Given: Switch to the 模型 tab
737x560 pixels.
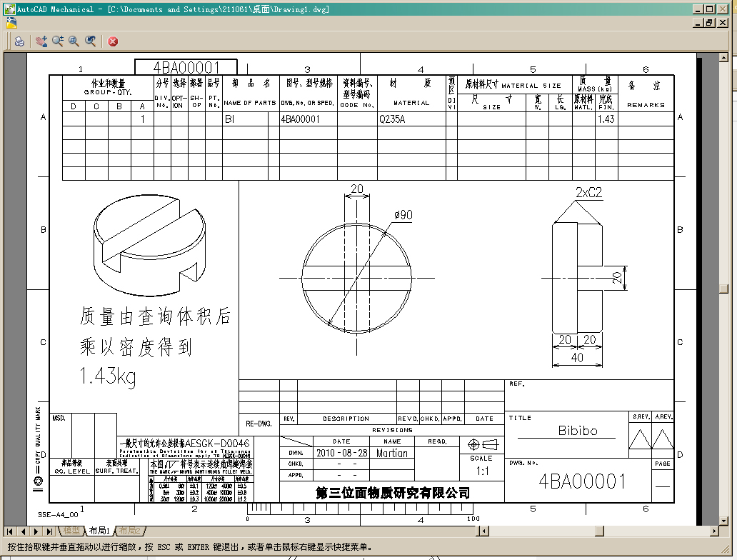Looking at the screenshot, I should coord(71,531).
